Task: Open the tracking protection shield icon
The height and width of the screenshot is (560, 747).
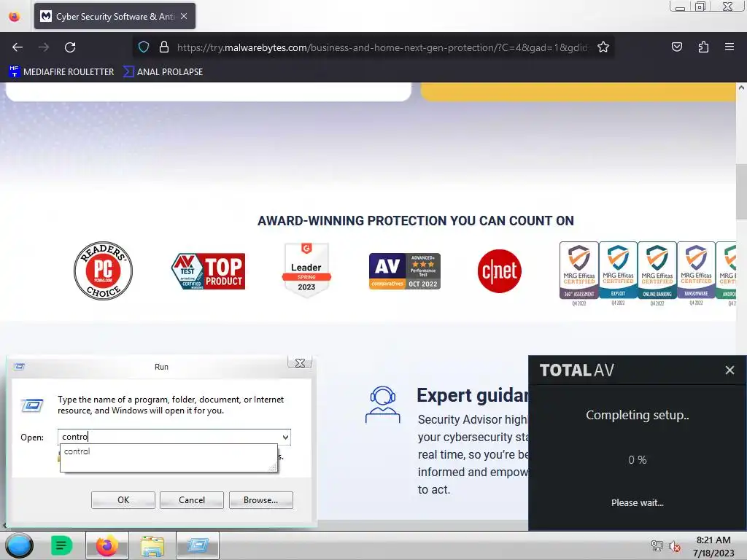Action: (144, 47)
